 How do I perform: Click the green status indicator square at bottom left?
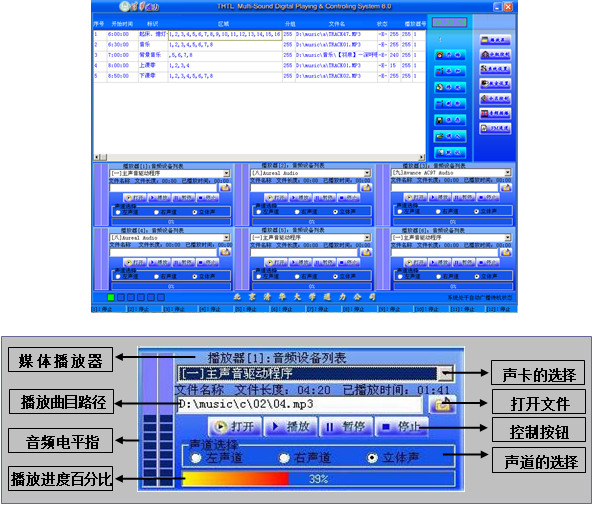(111, 297)
